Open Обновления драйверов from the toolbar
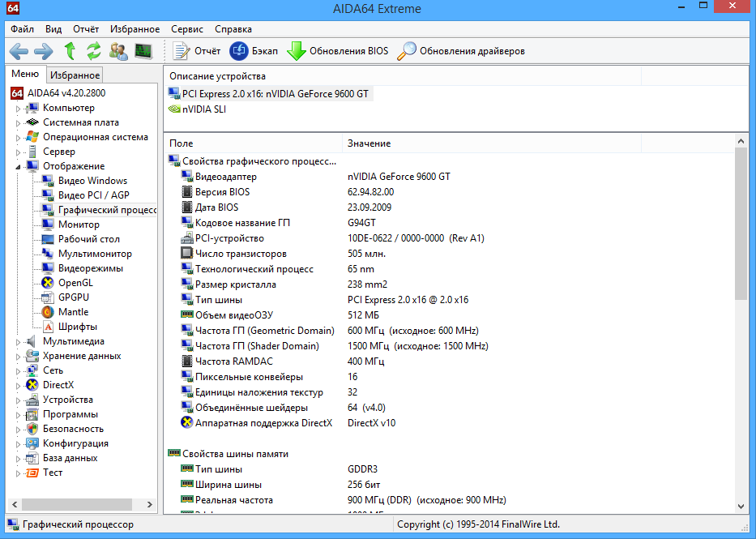The height and width of the screenshot is (539, 756). click(x=461, y=51)
